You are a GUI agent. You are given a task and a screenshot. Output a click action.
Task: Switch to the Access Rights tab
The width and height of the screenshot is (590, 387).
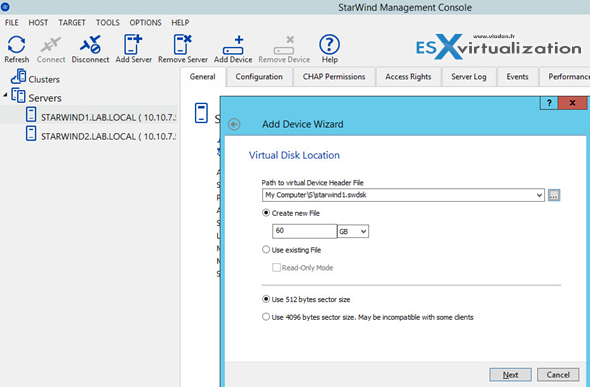click(x=408, y=77)
